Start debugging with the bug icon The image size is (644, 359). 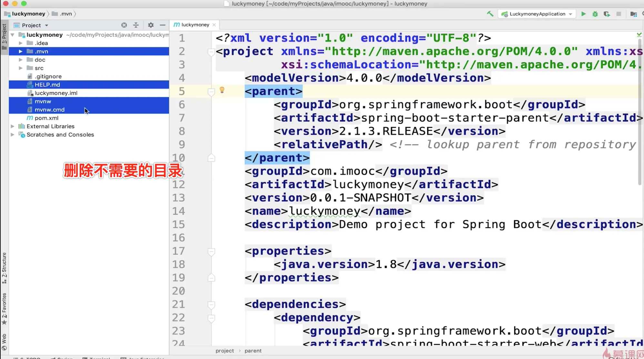[595, 14]
